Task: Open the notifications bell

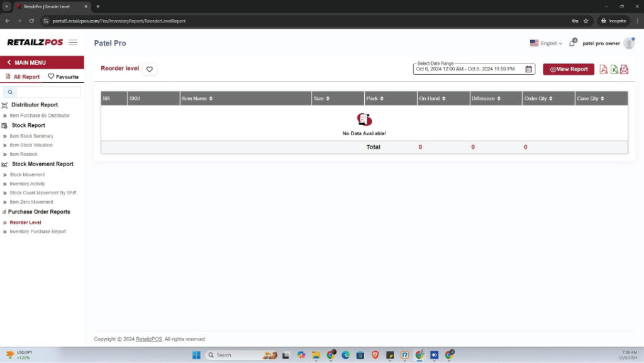Action: pos(572,43)
